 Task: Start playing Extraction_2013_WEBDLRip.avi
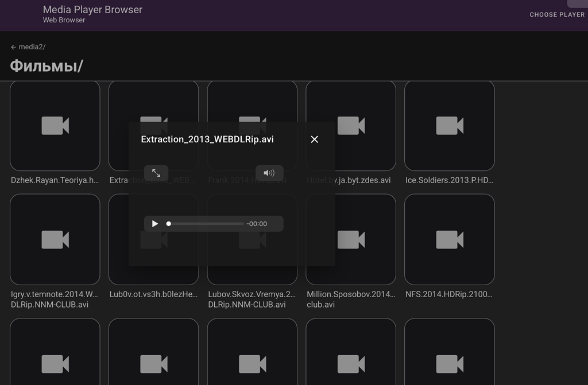[x=154, y=223]
